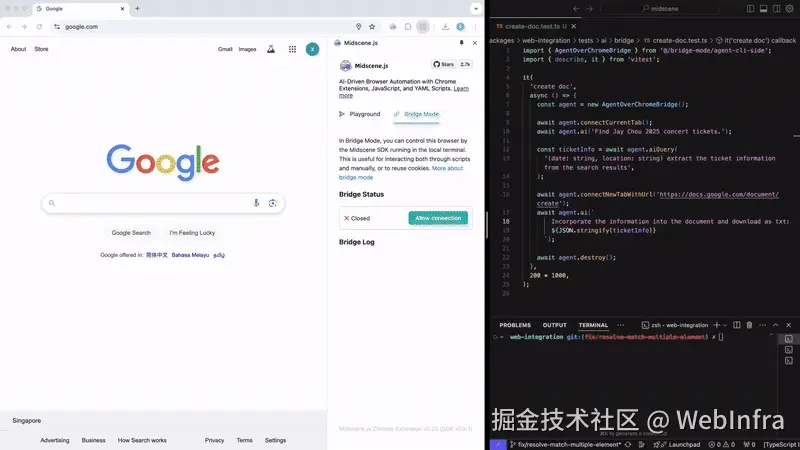Open the GitHub Stars button
Image resolution: width=800 pixels, height=450 pixels.
(x=444, y=64)
